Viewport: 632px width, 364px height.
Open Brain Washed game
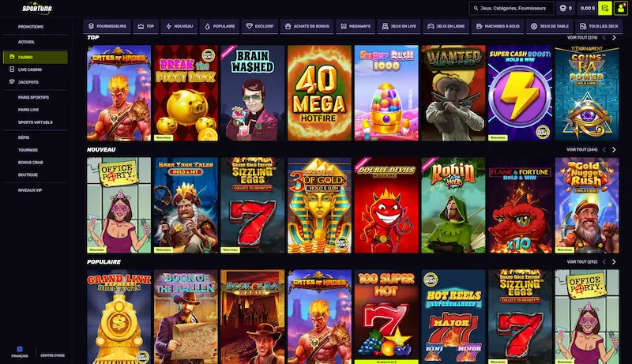pos(253,93)
